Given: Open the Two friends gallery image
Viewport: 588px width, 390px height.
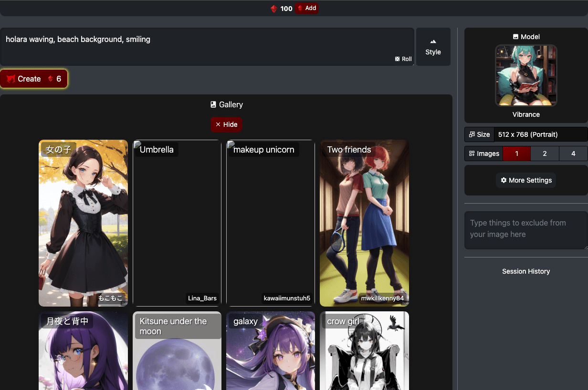Looking at the screenshot, I should [x=365, y=223].
